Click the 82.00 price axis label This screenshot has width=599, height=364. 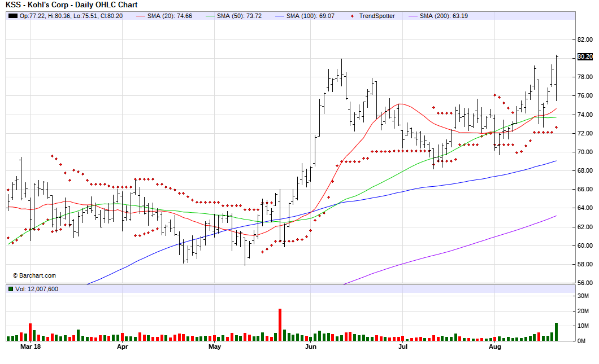pyautogui.click(x=585, y=40)
